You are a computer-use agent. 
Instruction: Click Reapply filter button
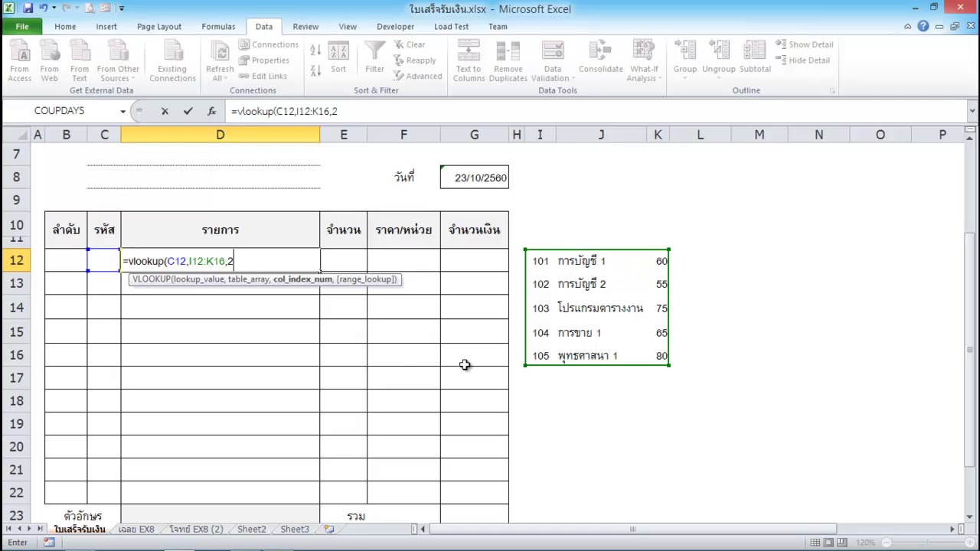coord(415,60)
